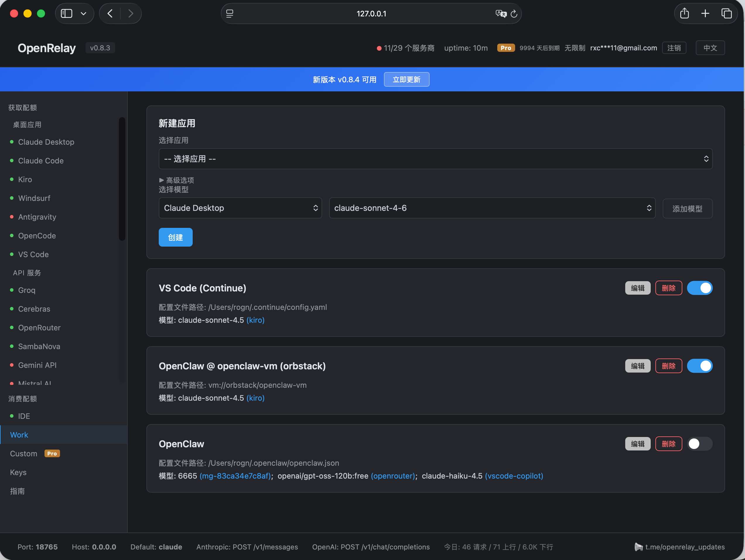Edit the OpenClaw @ openclaw-vm app
Viewport: 745px width, 560px height.
[638, 366]
